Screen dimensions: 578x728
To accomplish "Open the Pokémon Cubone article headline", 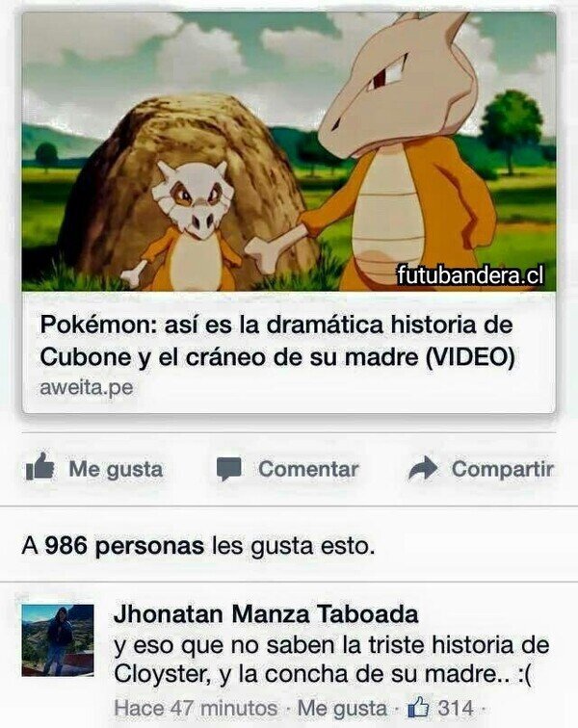I will click(276, 340).
